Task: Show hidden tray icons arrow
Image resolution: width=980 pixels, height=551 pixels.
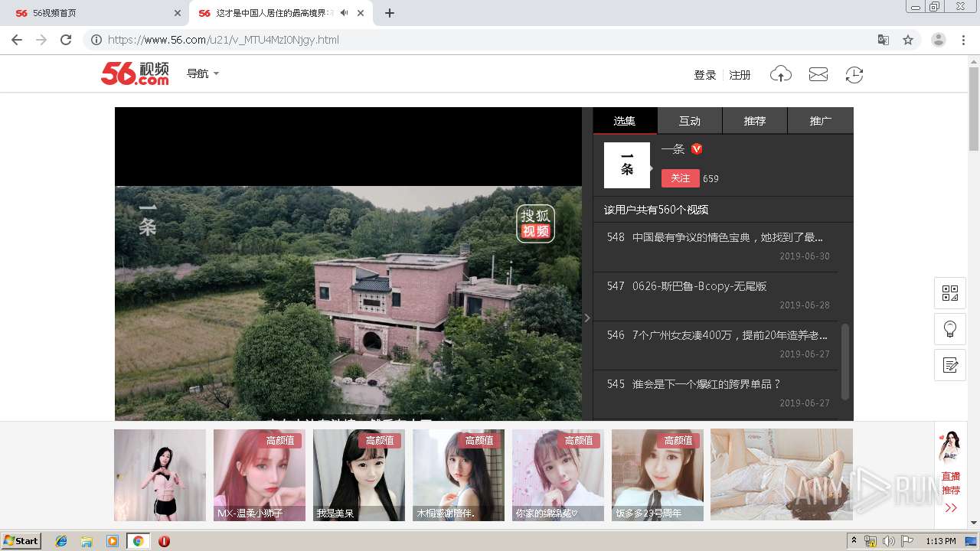Action: 854,541
